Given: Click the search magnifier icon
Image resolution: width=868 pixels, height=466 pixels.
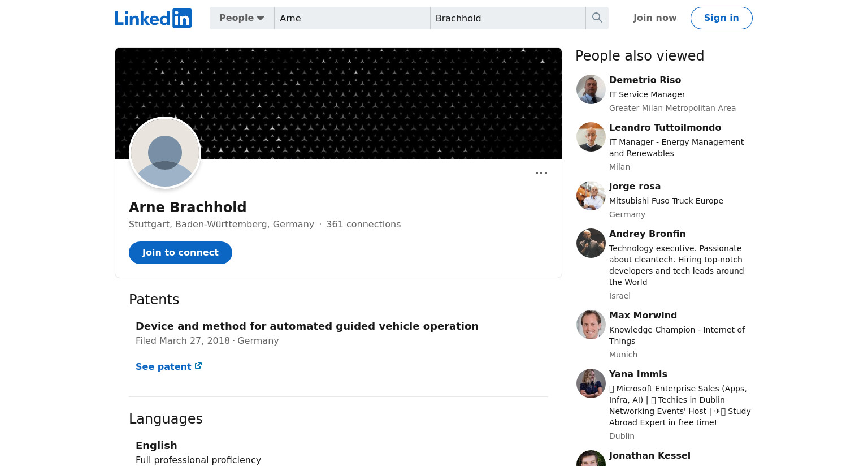Looking at the screenshot, I should pyautogui.click(x=597, y=18).
